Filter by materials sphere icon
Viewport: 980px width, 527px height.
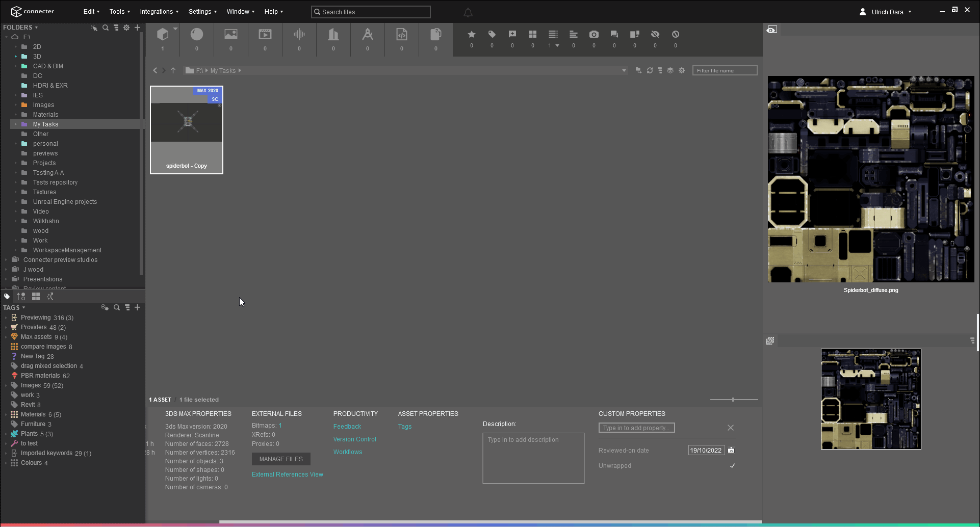[197, 34]
